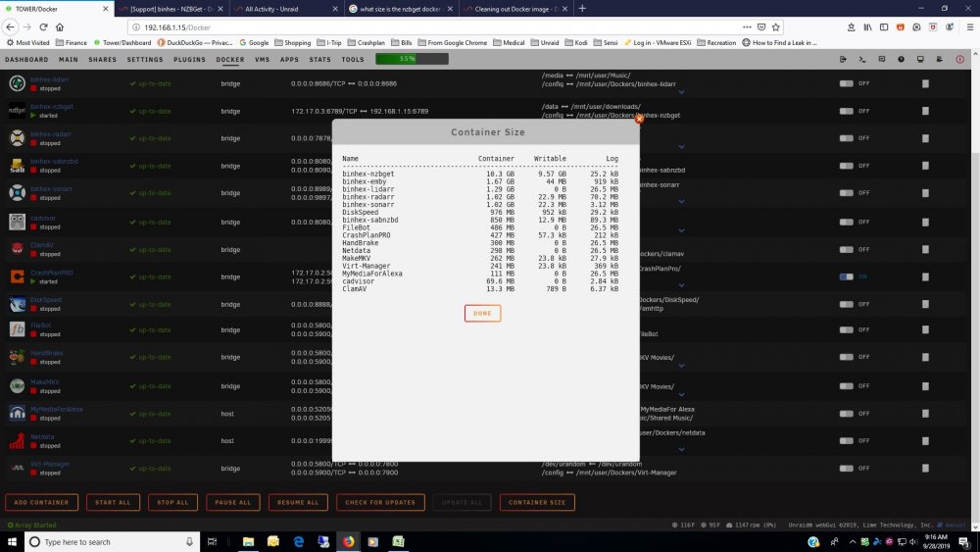Reload the page in Firefox

43,26
